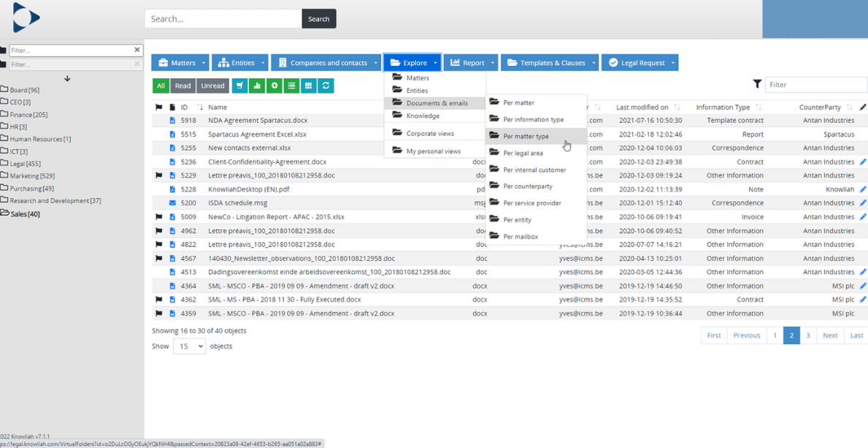The width and height of the screenshot is (868, 448).
Task: Clear the Filter field using its X
Action: click(x=136, y=50)
